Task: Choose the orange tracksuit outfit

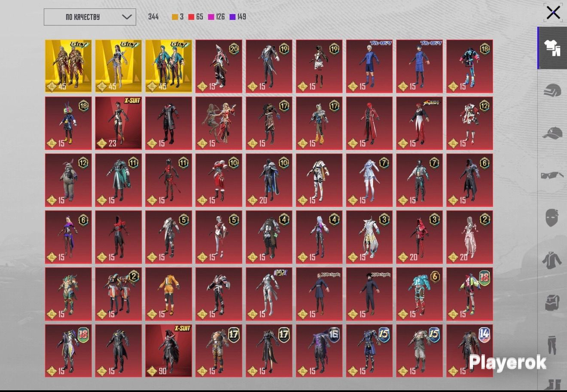Action: [169, 294]
